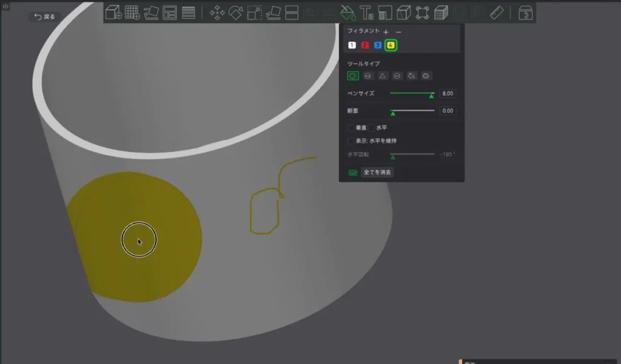Open the assembly view icon
This screenshot has width=621, height=364.
[525, 13]
